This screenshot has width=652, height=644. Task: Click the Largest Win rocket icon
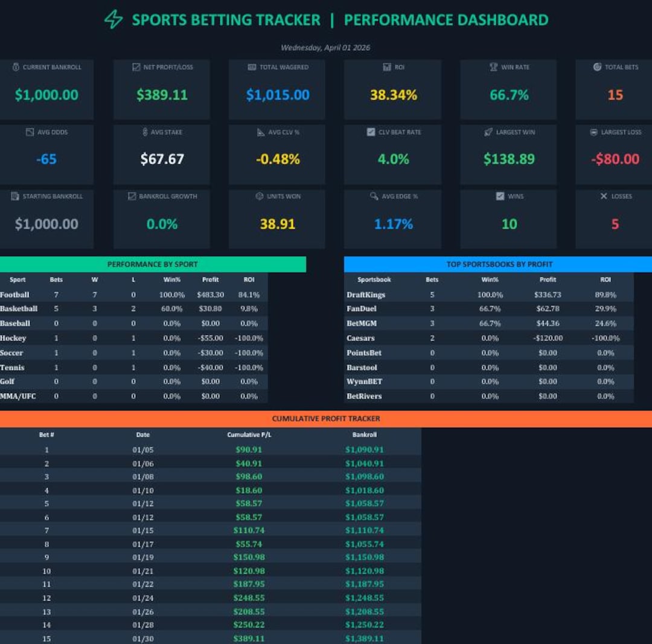[x=488, y=132]
